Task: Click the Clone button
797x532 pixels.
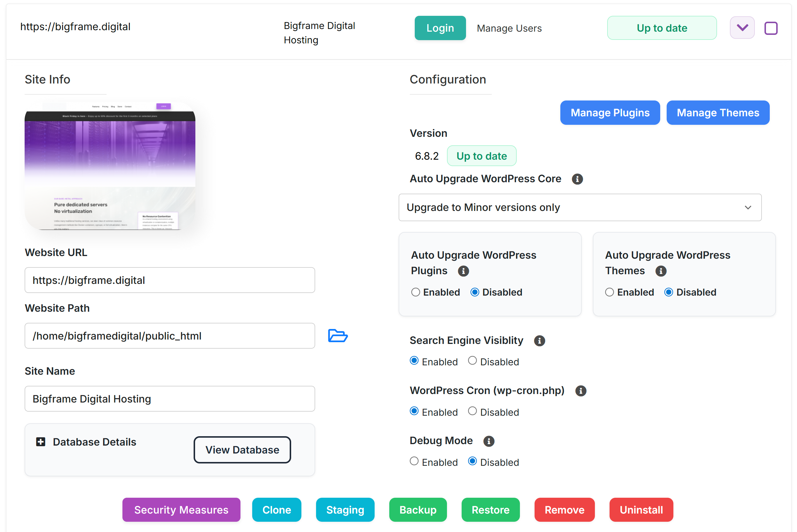Action: pos(277,510)
